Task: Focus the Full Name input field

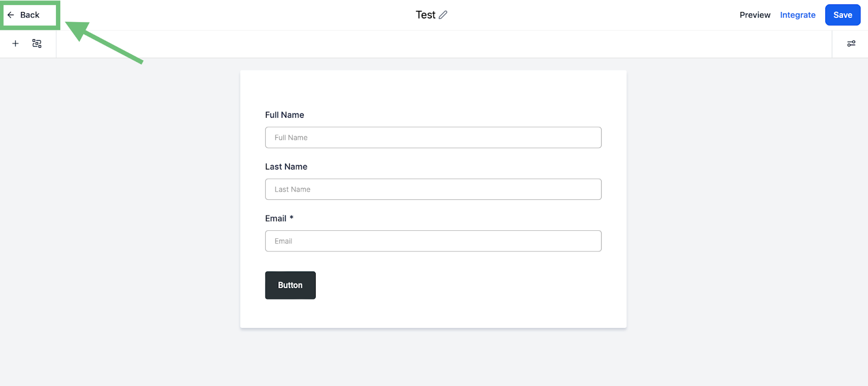Action: [433, 137]
